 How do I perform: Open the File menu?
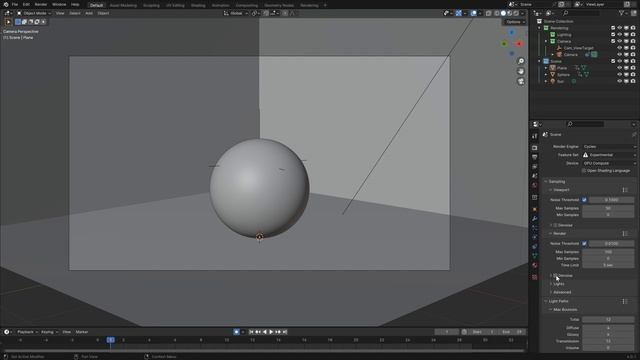click(15, 4)
